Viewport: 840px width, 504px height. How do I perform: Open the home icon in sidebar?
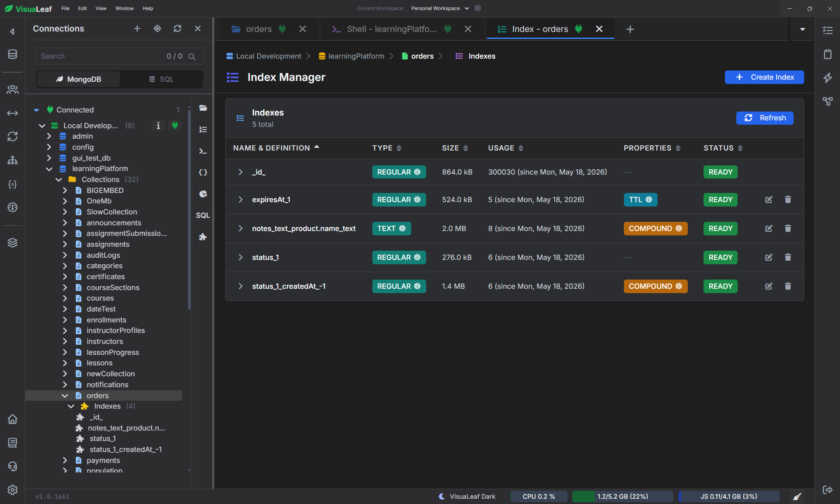(x=12, y=419)
